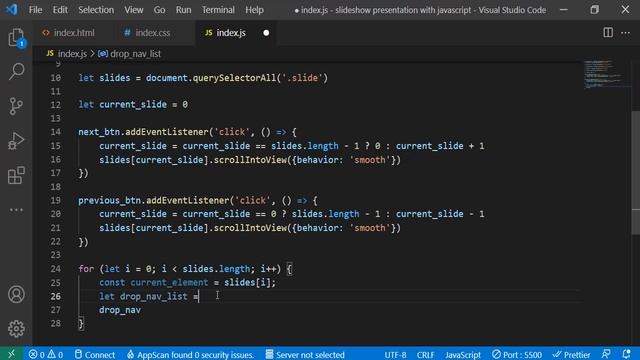Click 'next_btn' on line 14
The image size is (640, 360).
click(x=99, y=132)
